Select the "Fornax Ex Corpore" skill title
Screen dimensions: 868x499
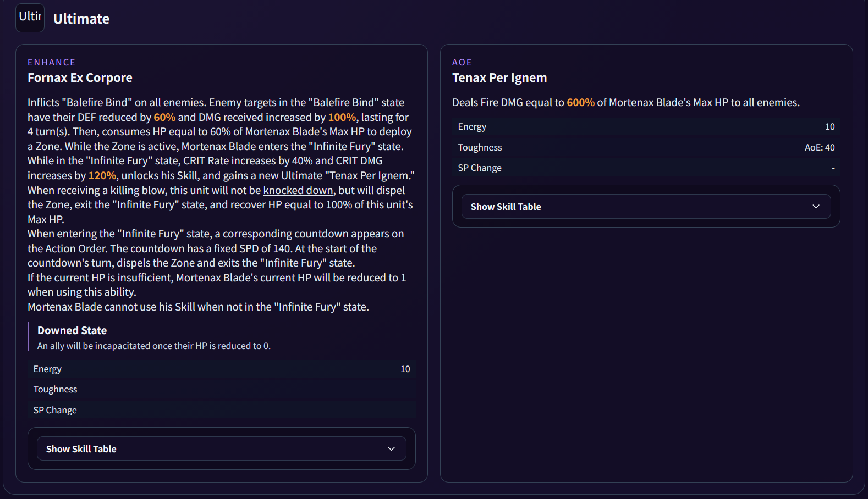pyautogui.click(x=80, y=77)
